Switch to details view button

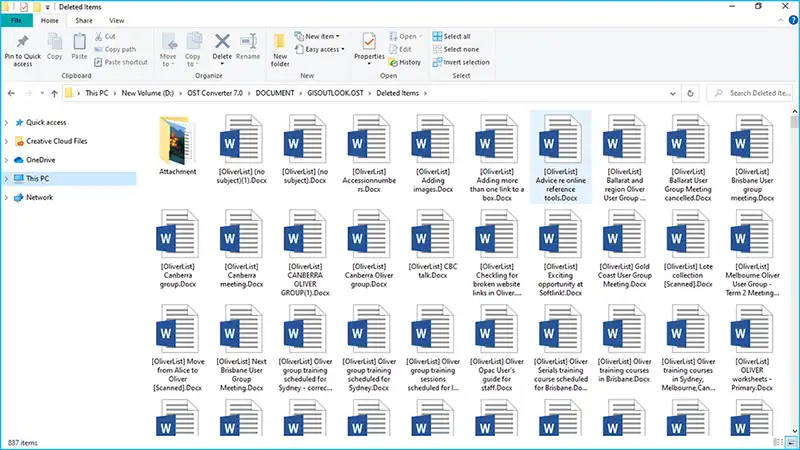[x=778, y=442]
